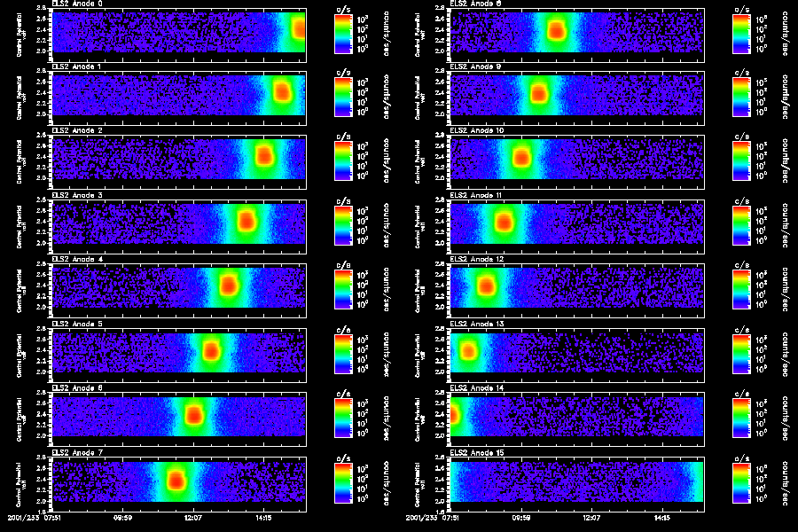Click the red hotspot in Anode 3 spectrogram
Screen dimensions: 798x532
(246, 222)
